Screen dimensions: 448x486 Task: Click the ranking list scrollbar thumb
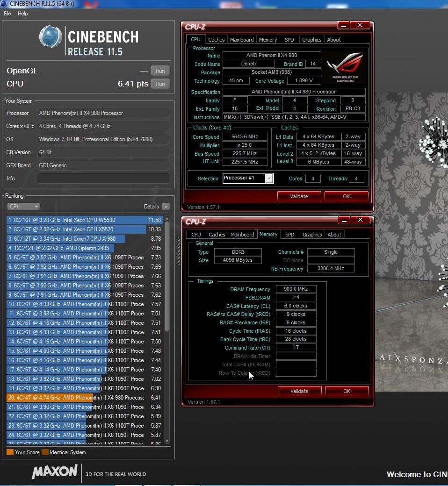167,276
